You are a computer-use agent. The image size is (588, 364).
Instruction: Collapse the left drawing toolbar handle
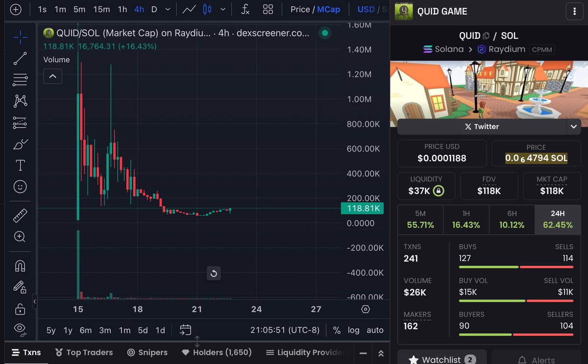[x=34, y=302]
